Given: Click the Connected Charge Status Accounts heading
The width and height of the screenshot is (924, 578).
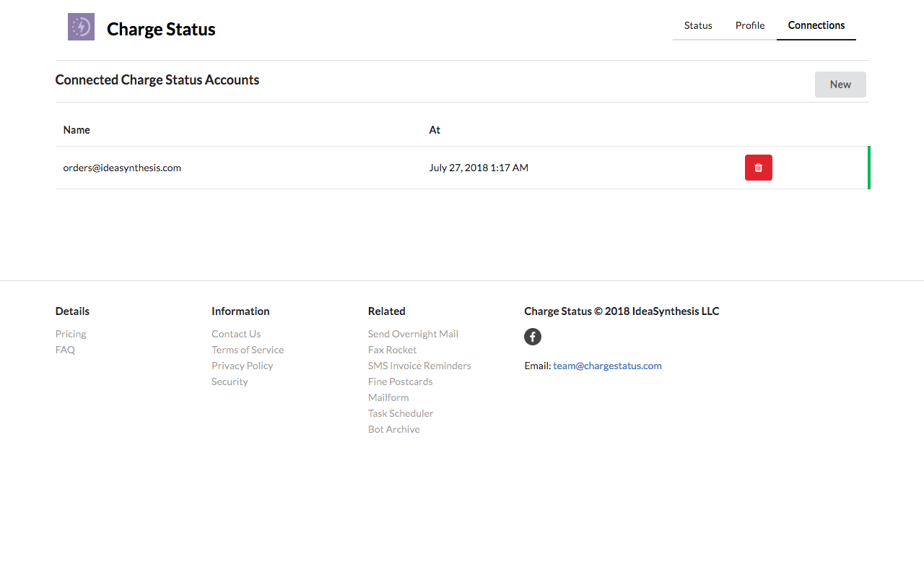Looking at the screenshot, I should point(157,80).
